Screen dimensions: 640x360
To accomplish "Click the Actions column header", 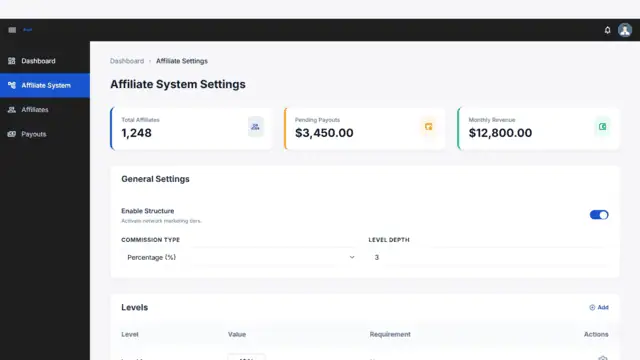I will (596, 334).
